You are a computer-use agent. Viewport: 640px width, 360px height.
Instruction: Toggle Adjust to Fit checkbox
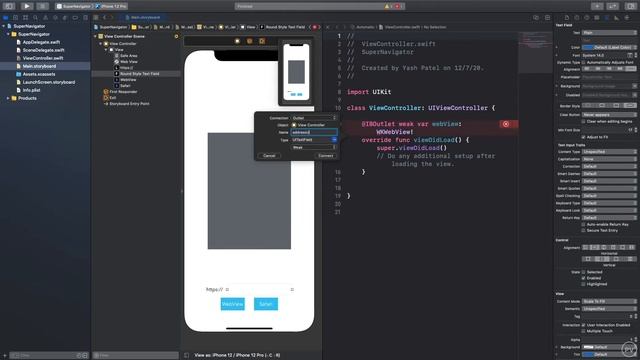(x=583, y=137)
